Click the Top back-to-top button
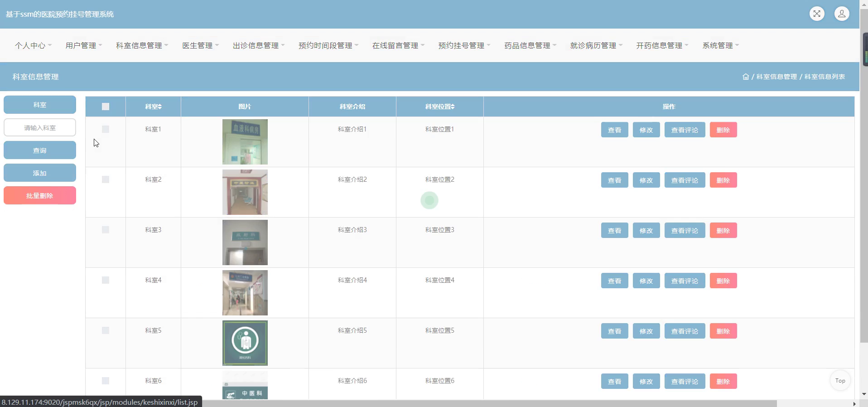 pyautogui.click(x=840, y=381)
